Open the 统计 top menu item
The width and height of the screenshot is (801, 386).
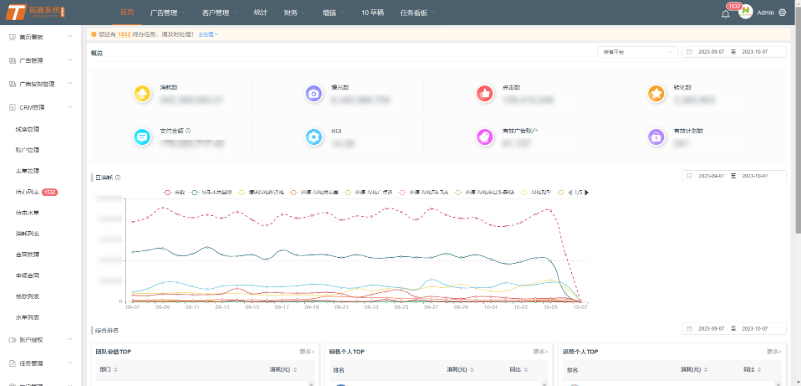(261, 13)
